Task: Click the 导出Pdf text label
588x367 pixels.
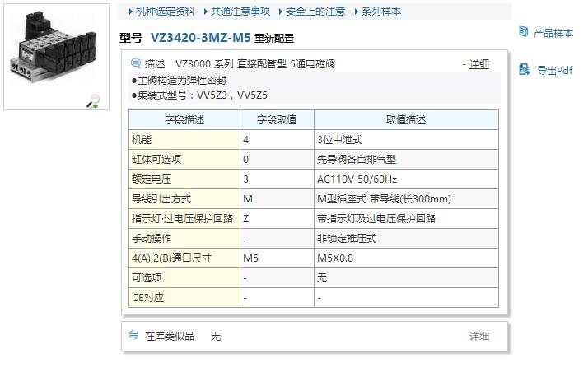Action: pos(554,70)
